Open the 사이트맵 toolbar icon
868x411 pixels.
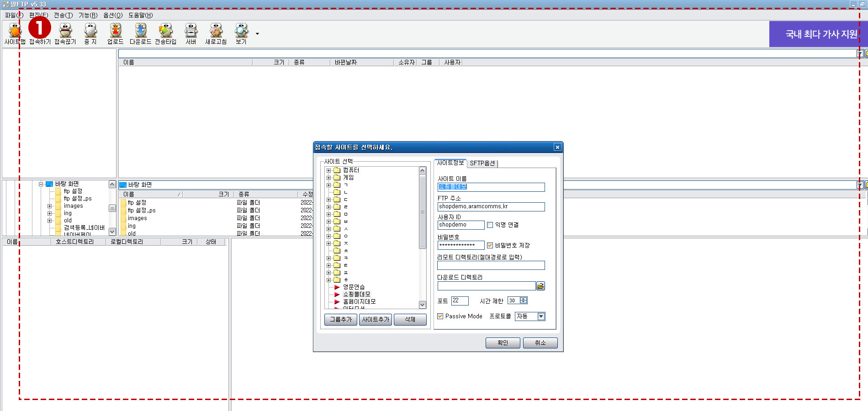(15, 34)
